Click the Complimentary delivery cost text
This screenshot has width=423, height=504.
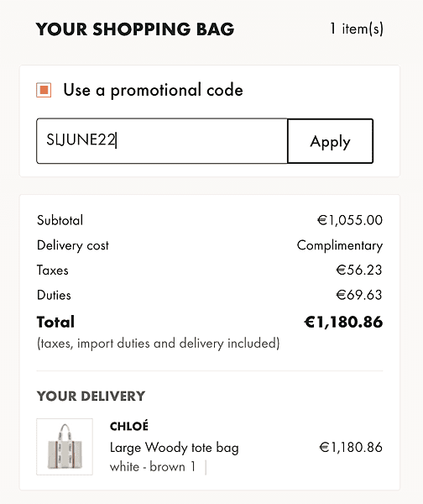click(340, 245)
